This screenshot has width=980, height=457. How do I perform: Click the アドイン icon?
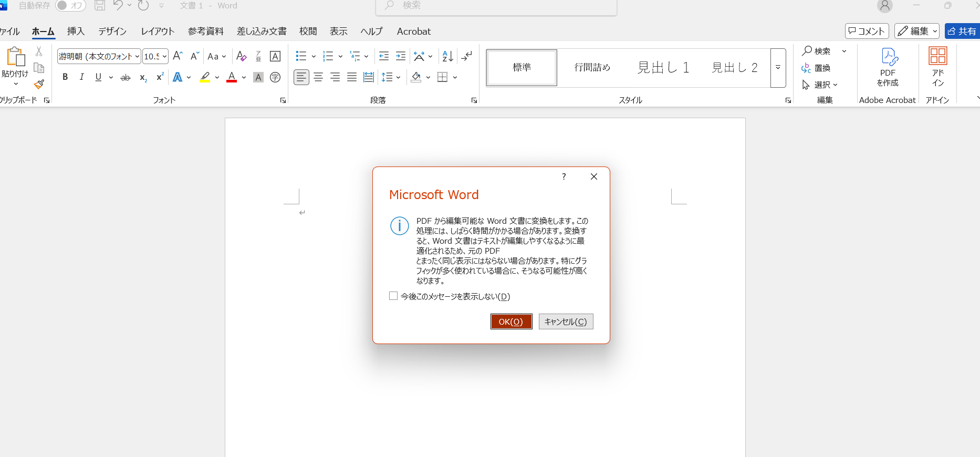pos(938,67)
